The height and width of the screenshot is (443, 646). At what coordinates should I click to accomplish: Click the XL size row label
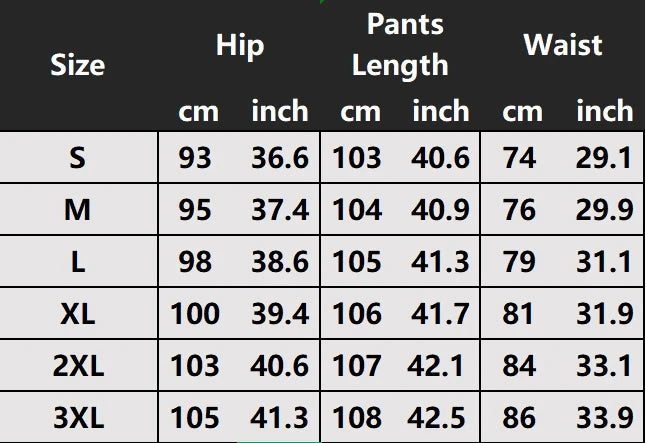(78, 314)
